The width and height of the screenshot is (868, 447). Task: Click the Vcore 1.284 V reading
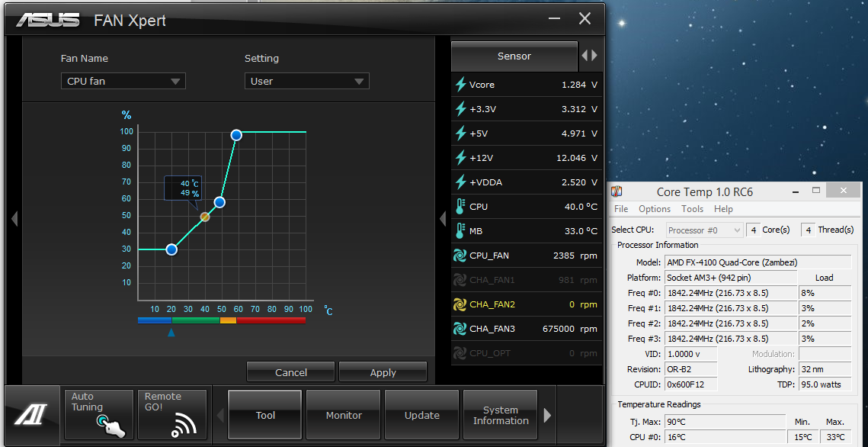(579, 85)
